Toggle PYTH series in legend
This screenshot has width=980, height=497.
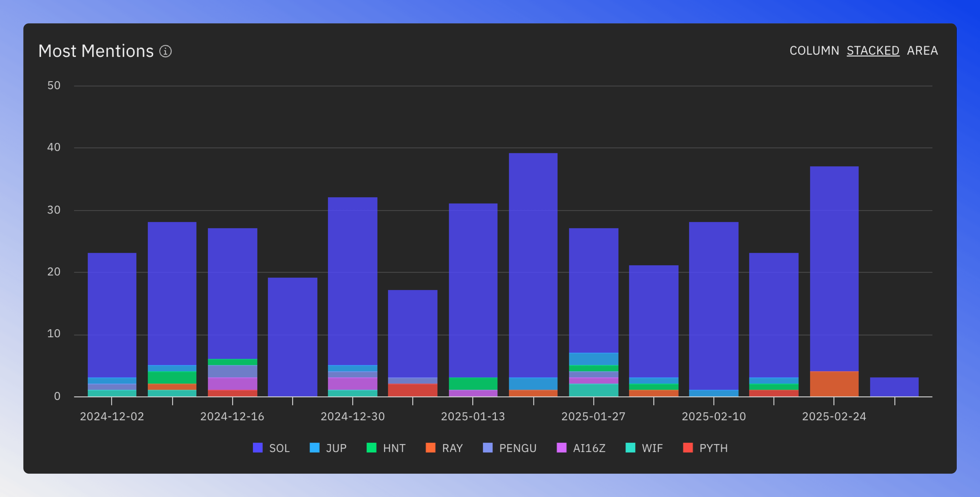(705, 448)
